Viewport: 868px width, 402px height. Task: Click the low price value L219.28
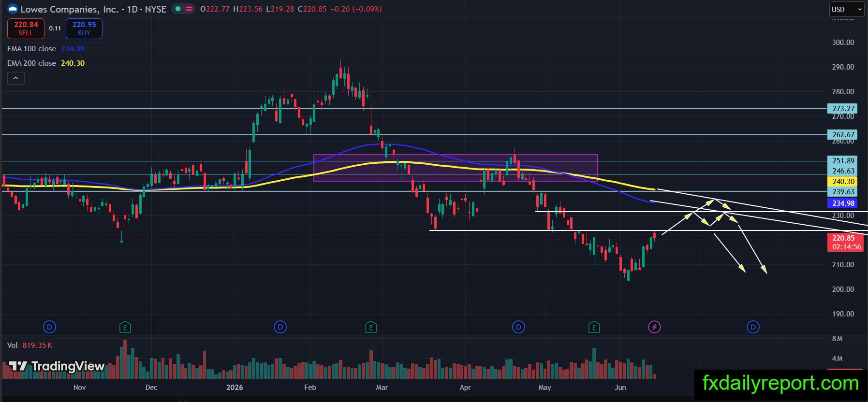click(280, 9)
